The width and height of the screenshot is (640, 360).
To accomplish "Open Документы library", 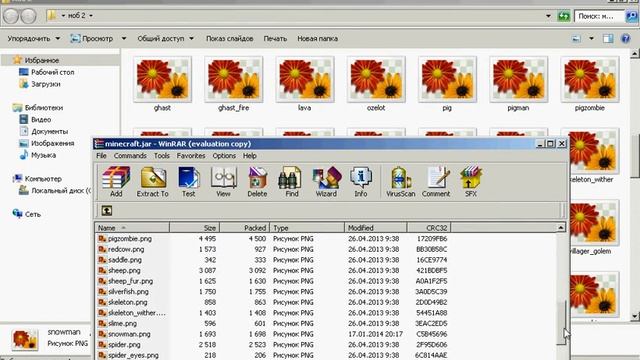I will tap(49, 131).
